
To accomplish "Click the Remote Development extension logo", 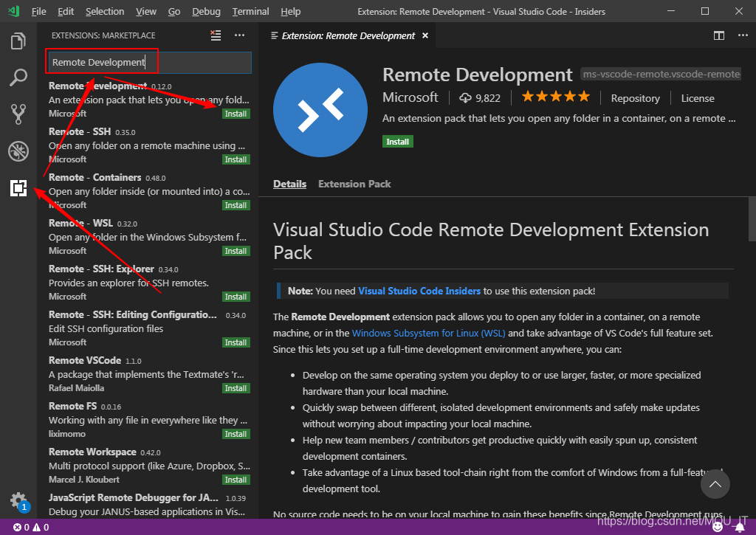I will (320, 110).
